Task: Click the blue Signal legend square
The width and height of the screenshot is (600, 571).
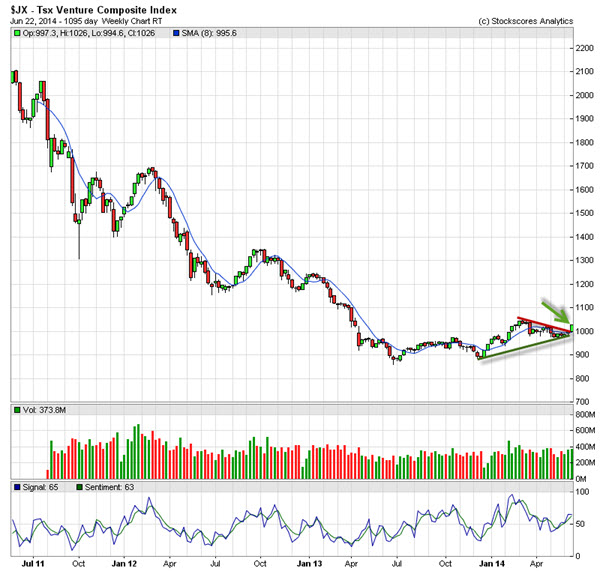Action: point(16,486)
